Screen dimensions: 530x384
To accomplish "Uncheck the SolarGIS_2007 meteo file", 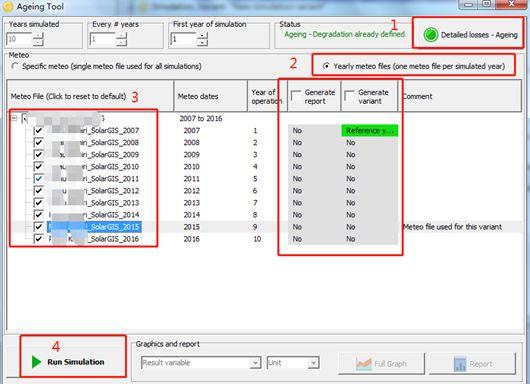I will (x=39, y=130).
